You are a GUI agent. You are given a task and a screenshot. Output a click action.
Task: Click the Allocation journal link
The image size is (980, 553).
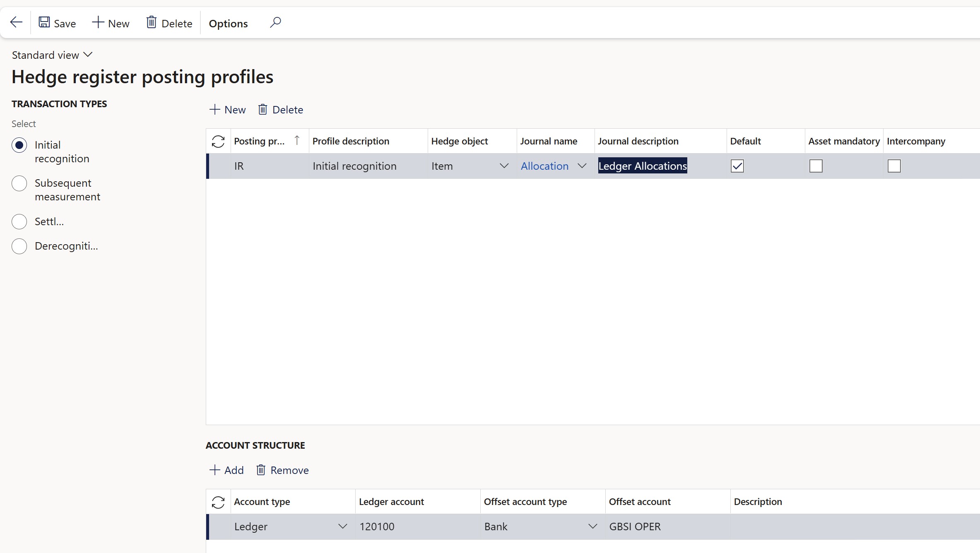tap(544, 166)
